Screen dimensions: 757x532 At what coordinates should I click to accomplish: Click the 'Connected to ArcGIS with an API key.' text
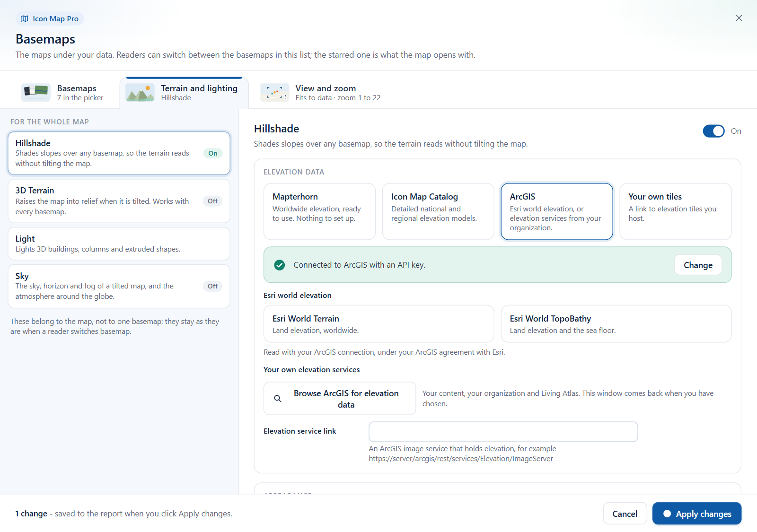click(360, 265)
